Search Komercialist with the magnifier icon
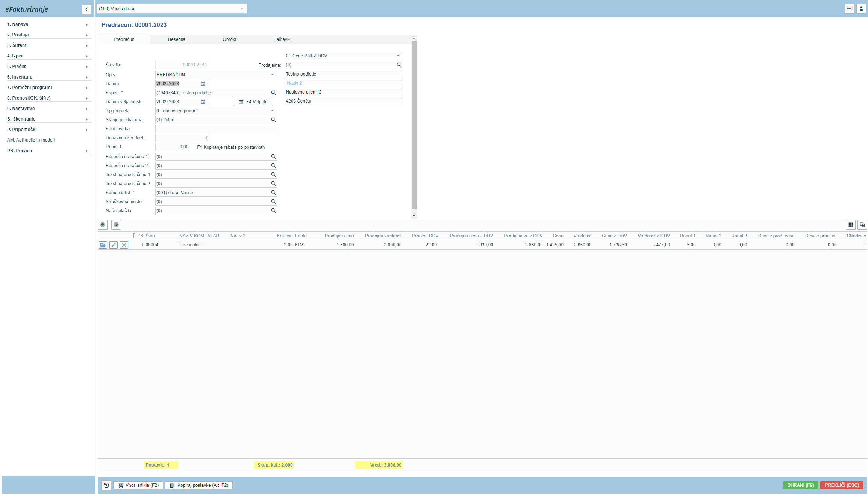Screen dimensions: 868x494 pos(273,193)
